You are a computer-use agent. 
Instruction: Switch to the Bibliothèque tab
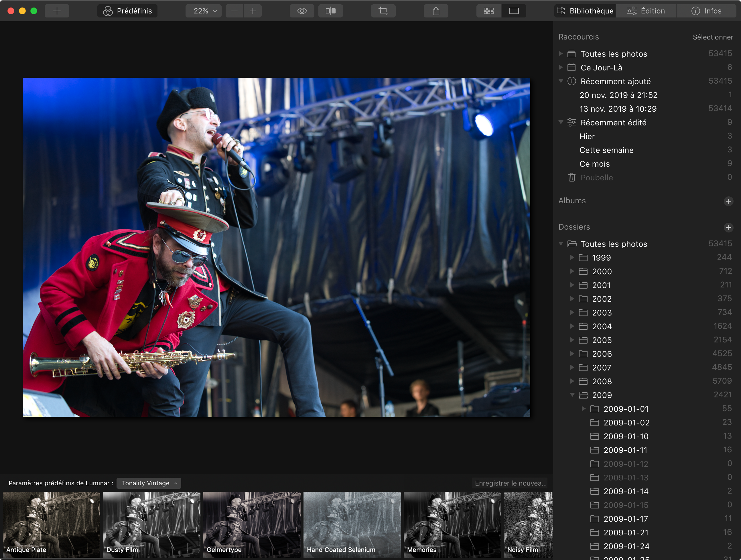click(585, 11)
